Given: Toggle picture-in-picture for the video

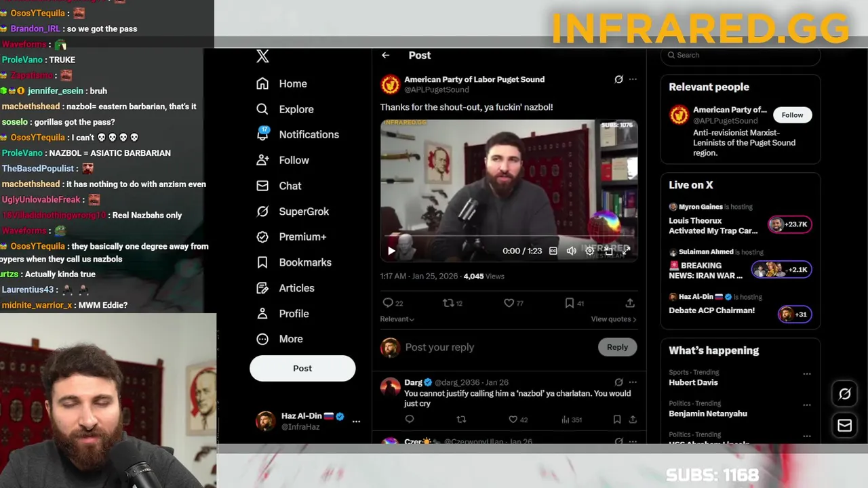Looking at the screenshot, I should (x=608, y=251).
